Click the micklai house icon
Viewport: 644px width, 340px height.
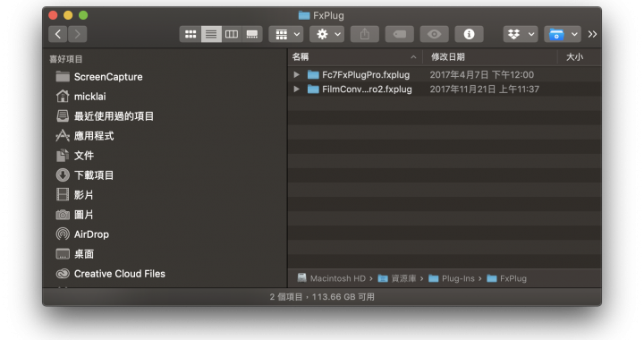[x=63, y=96]
